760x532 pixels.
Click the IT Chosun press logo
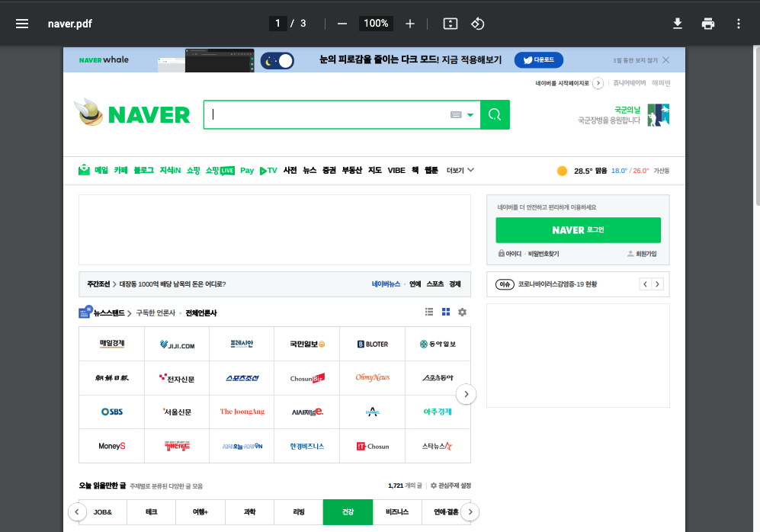coord(372,446)
